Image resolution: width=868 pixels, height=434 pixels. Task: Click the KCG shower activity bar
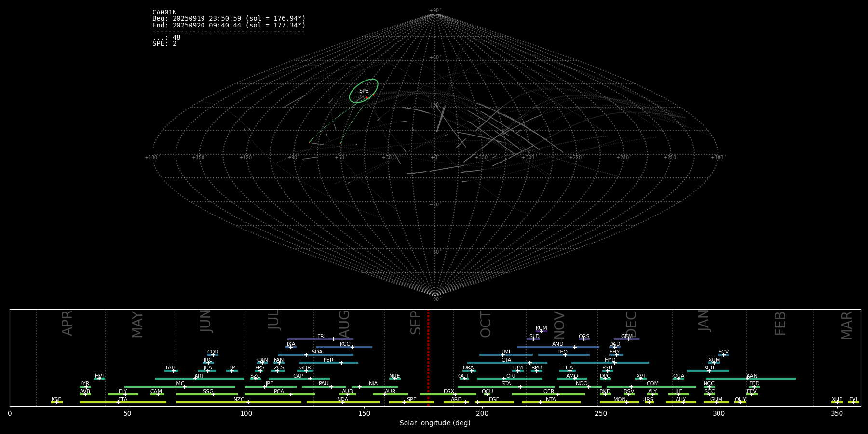[x=344, y=347]
